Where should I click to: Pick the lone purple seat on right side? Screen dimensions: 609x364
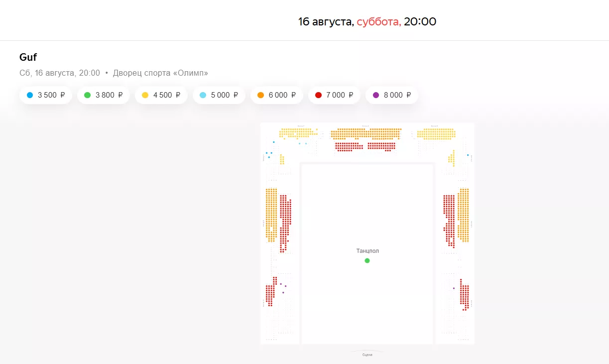click(454, 288)
